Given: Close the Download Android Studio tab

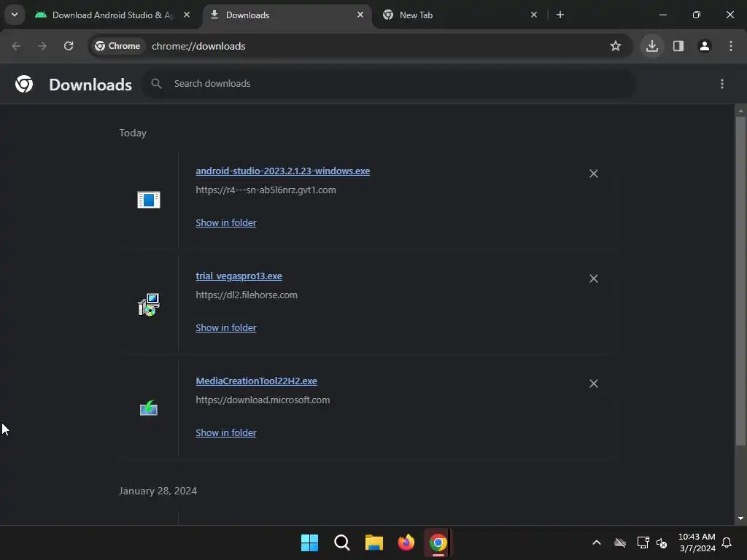Looking at the screenshot, I should pos(187,15).
